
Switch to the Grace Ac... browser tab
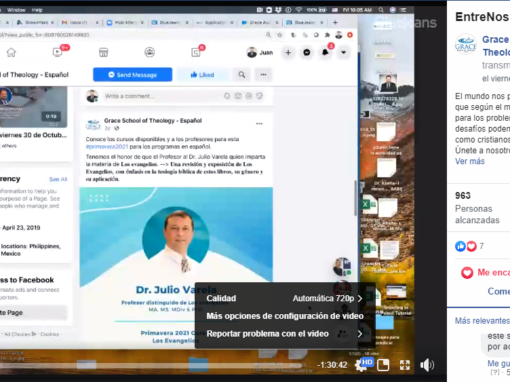[260, 22]
